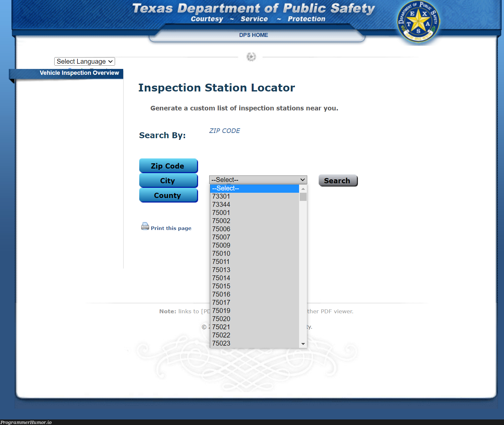Viewport: 504px width, 425px height.
Task: Select zip code 75006
Action: [254, 229]
